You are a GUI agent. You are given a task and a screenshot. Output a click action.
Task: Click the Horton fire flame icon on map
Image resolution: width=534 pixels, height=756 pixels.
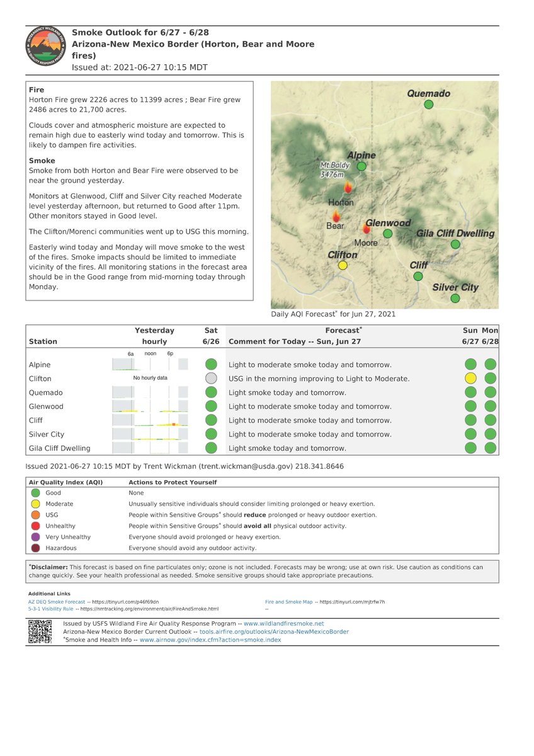[x=348, y=188]
